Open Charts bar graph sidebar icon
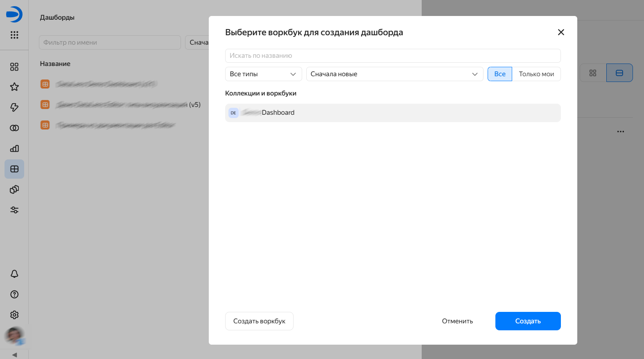 tap(14, 148)
